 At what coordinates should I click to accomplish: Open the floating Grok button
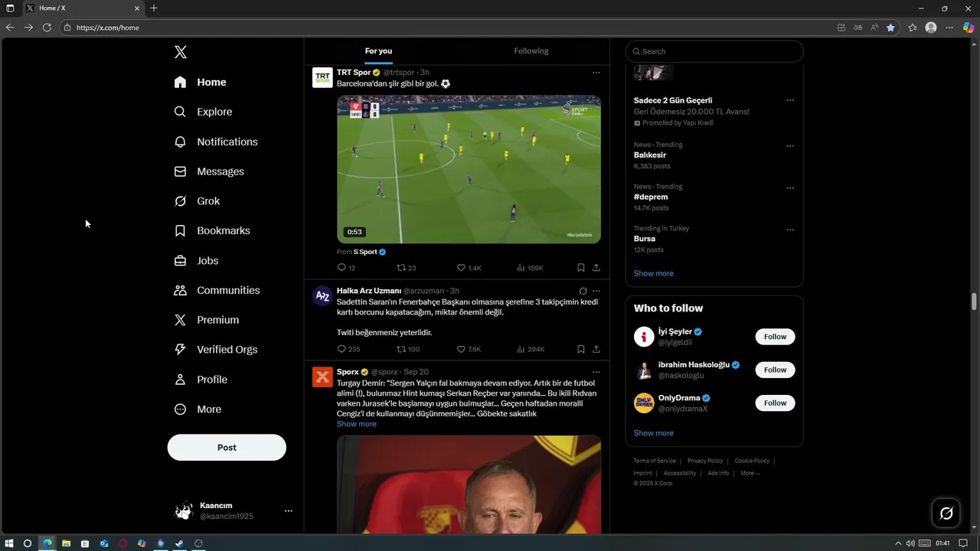tap(946, 513)
